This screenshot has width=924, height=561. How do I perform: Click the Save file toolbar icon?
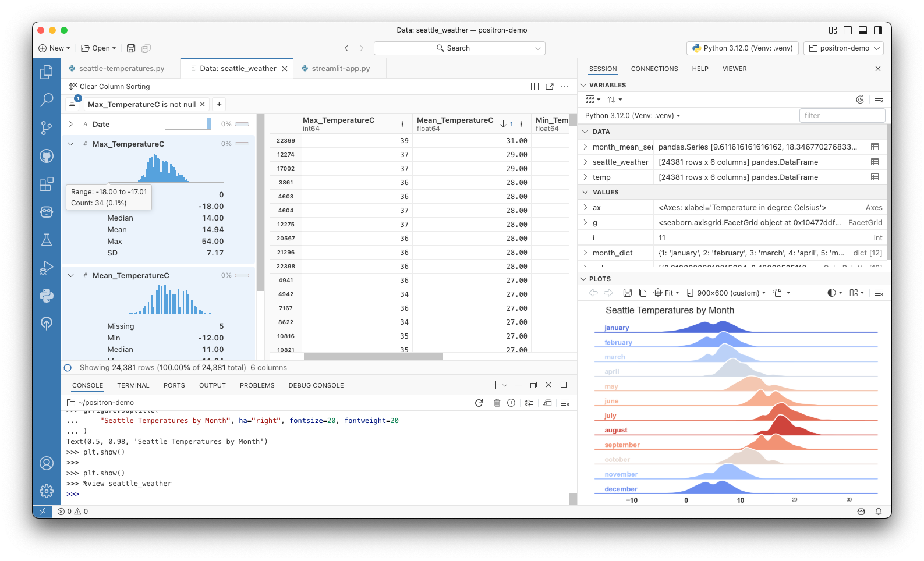point(131,48)
